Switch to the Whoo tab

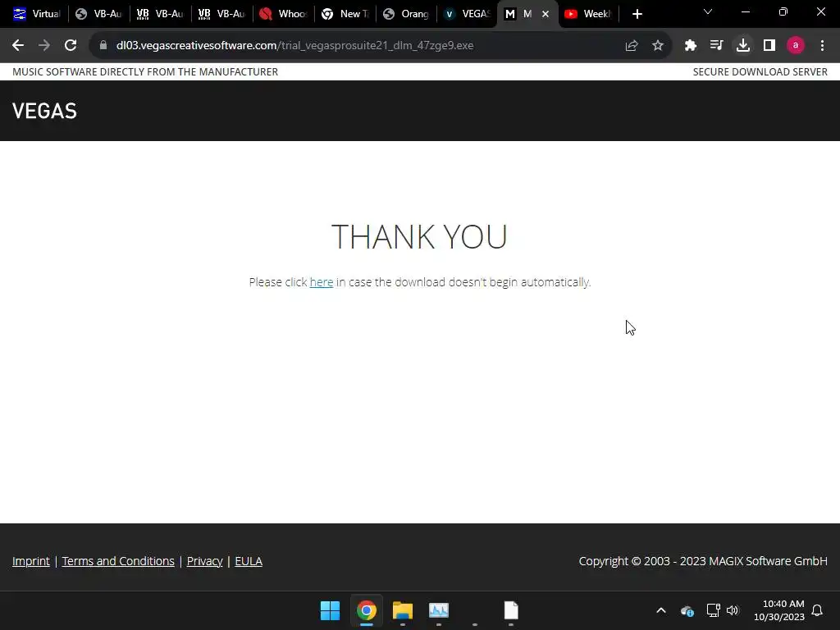283,15
